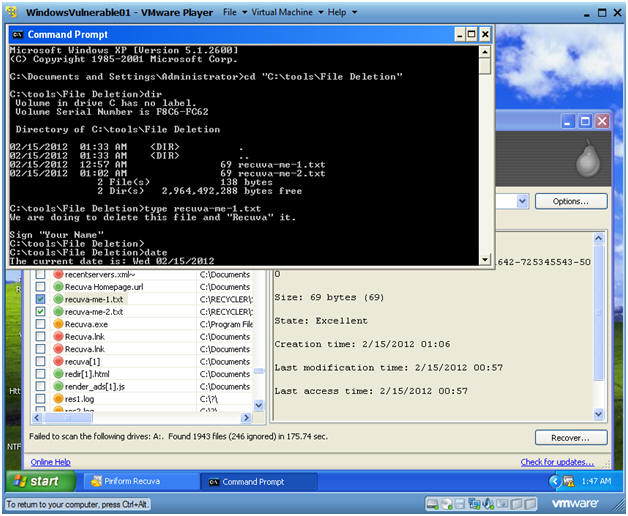628x516 pixels.
Task: Click the file list horizontal scrollbar thumb
Action: pos(68,418)
